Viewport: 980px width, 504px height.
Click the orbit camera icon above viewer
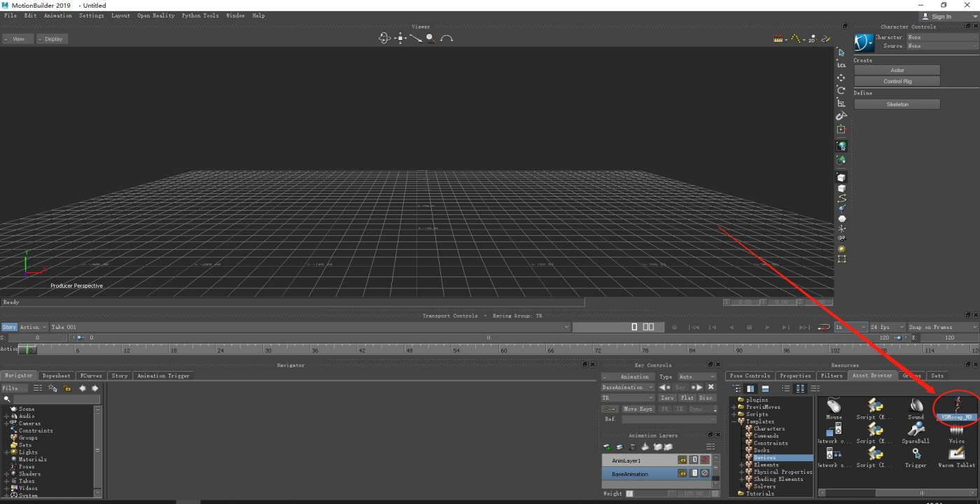point(384,38)
